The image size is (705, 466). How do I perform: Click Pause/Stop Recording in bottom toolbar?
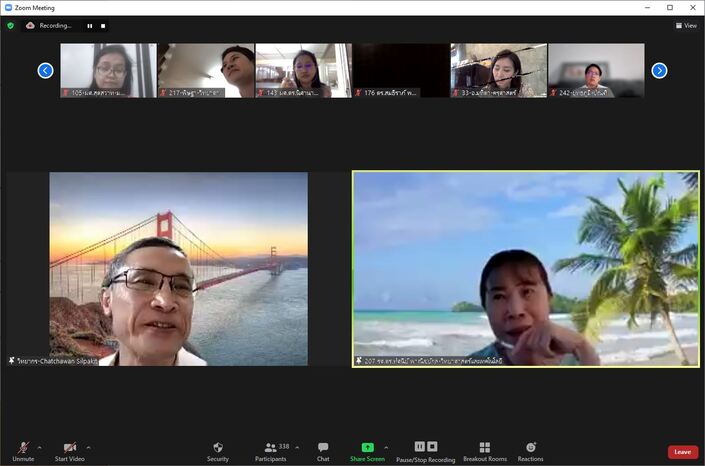426,449
